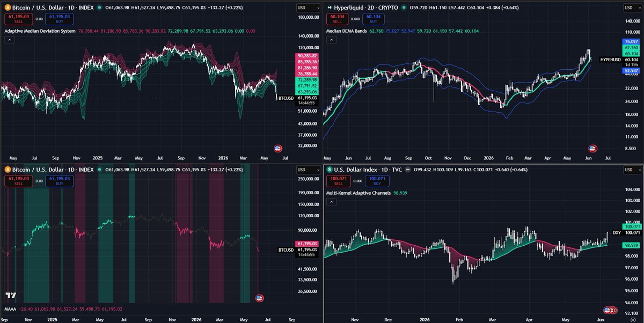Click the 85,785.36 red price label
The image size is (644, 323).
tap(306, 62)
